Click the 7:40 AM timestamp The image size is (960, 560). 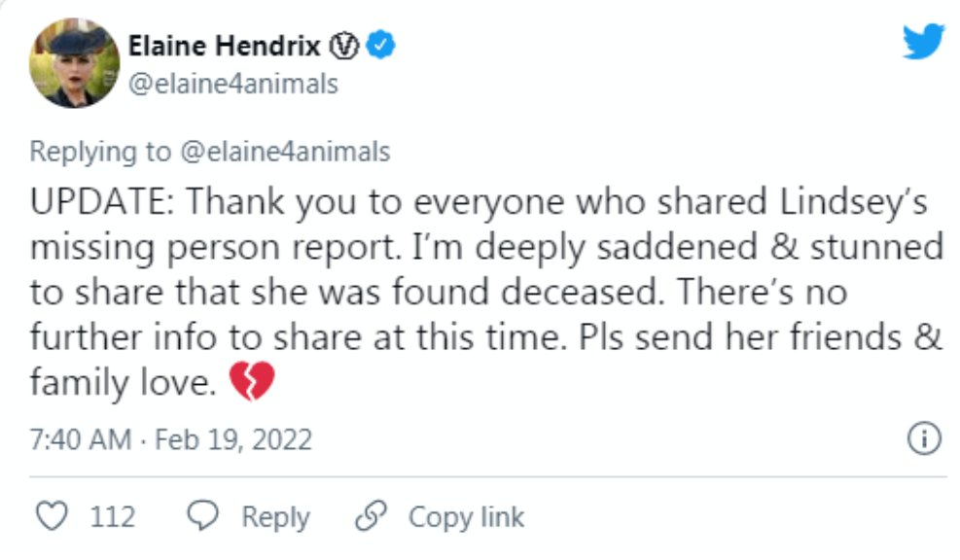tap(80, 439)
